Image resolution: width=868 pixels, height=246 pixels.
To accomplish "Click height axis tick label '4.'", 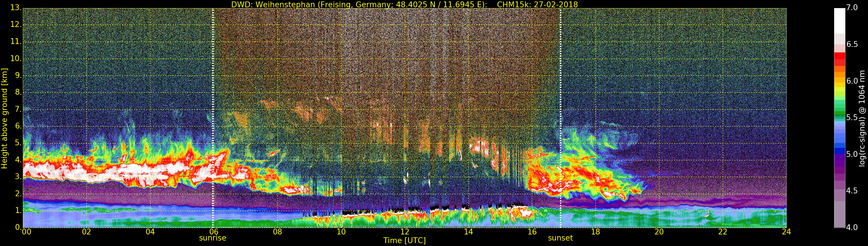I will point(18,160).
